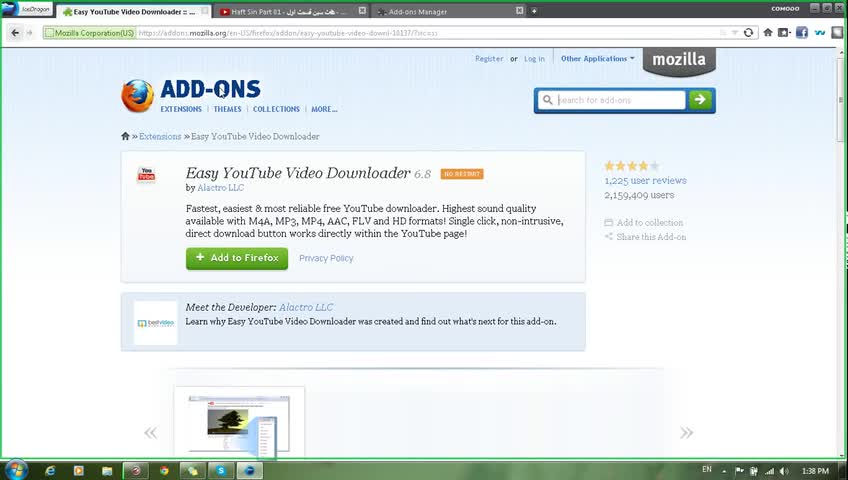Submit search with green arrow button
Image resolution: width=848 pixels, height=480 pixels.
coord(700,100)
